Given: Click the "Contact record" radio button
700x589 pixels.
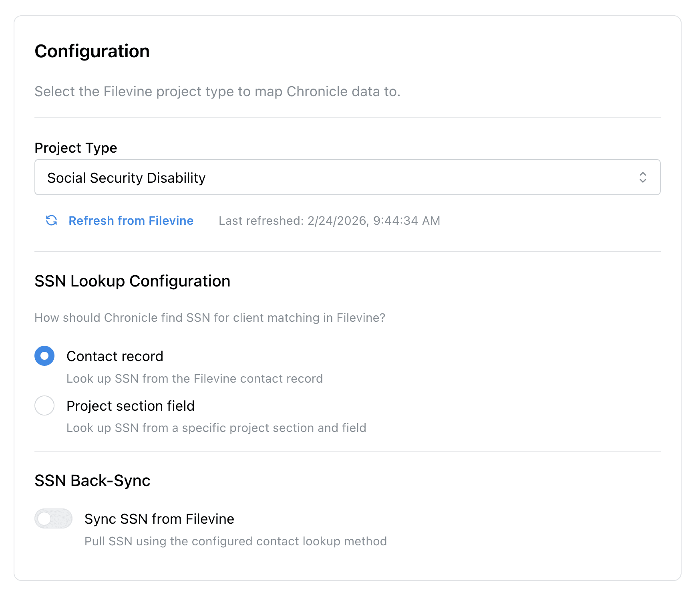Looking at the screenshot, I should (44, 356).
